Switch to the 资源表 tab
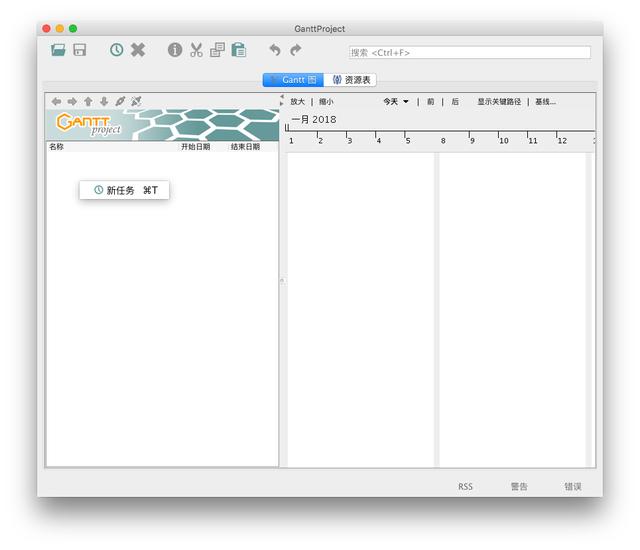The width and height of the screenshot is (640, 550). [x=353, y=80]
